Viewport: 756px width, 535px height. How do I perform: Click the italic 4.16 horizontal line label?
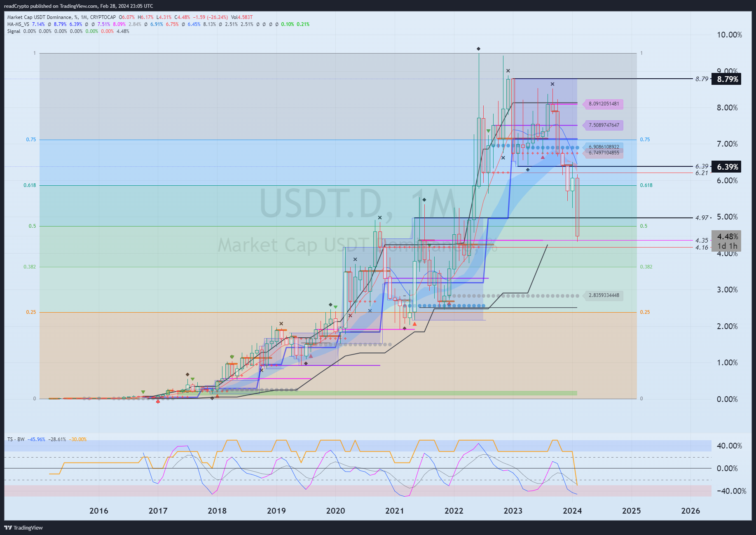(702, 248)
